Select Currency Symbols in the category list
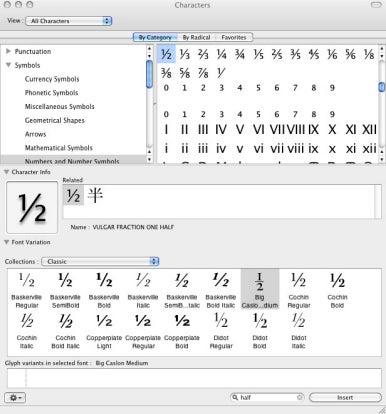 pyautogui.click(x=52, y=79)
